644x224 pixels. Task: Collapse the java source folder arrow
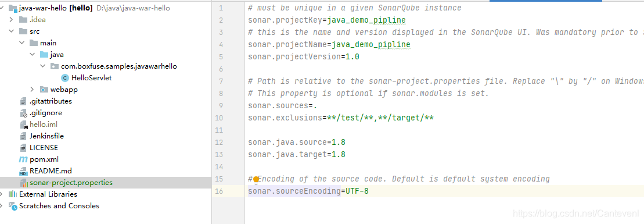[33, 54]
